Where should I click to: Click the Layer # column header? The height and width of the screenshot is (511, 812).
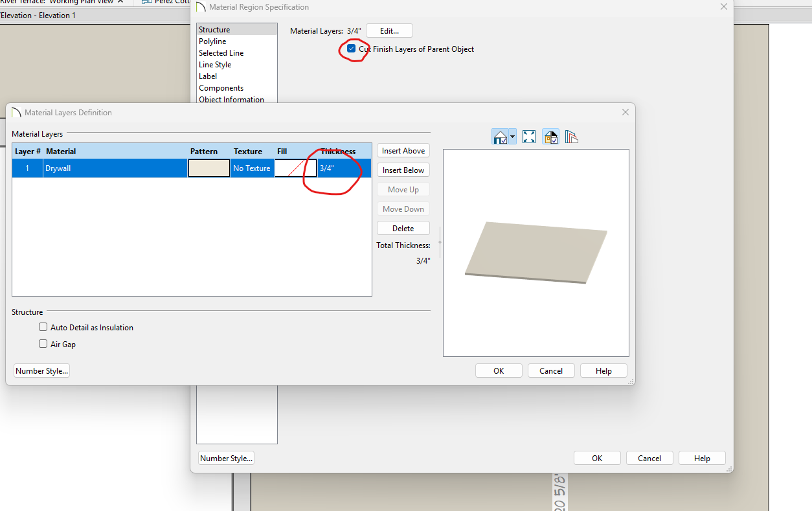28,151
